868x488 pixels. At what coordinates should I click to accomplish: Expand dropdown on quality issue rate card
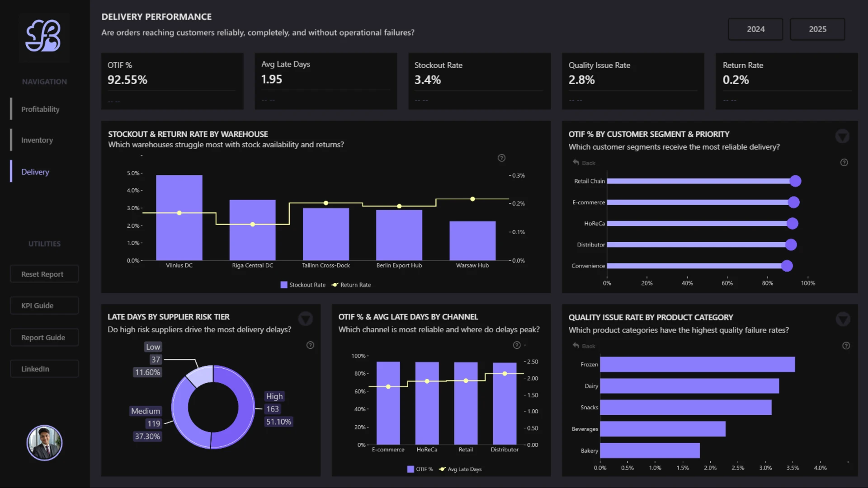843,319
